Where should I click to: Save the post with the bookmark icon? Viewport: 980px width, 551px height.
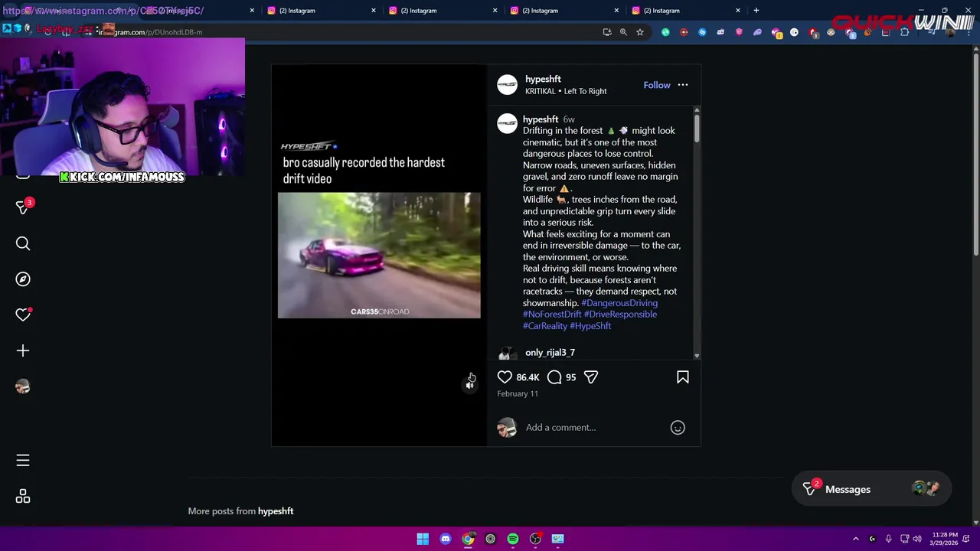coord(683,377)
